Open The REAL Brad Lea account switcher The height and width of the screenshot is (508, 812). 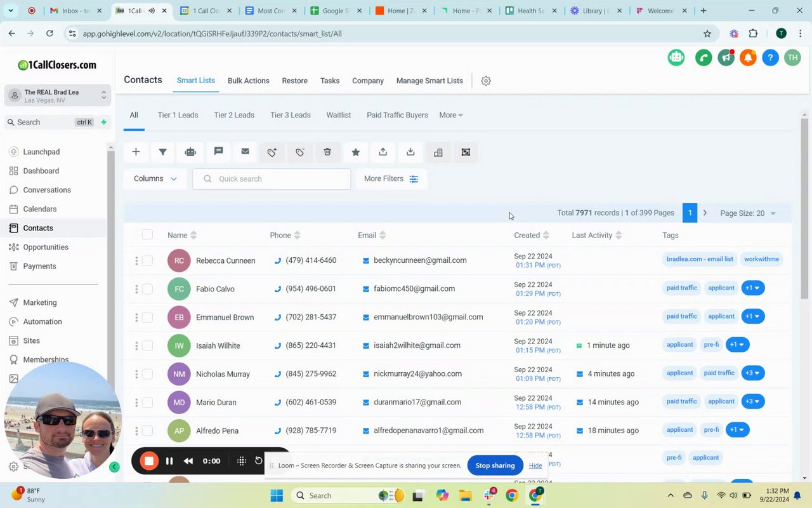point(58,96)
